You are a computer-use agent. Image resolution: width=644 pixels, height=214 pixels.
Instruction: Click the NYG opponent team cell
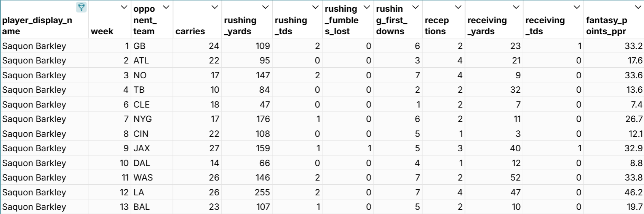(x=152, y=119)
